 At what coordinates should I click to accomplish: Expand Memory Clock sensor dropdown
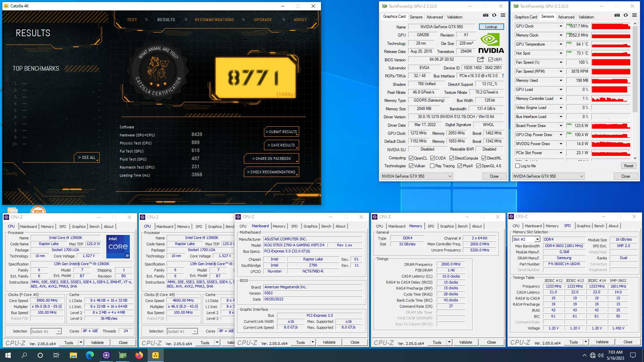pyautogui.click(x=560, y=35)
